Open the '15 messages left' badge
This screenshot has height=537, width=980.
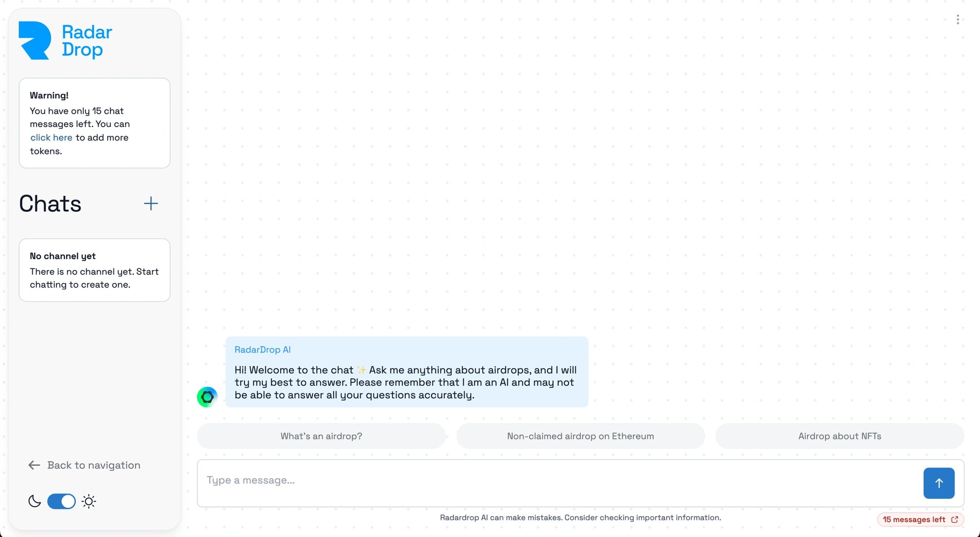click(920, 519)
